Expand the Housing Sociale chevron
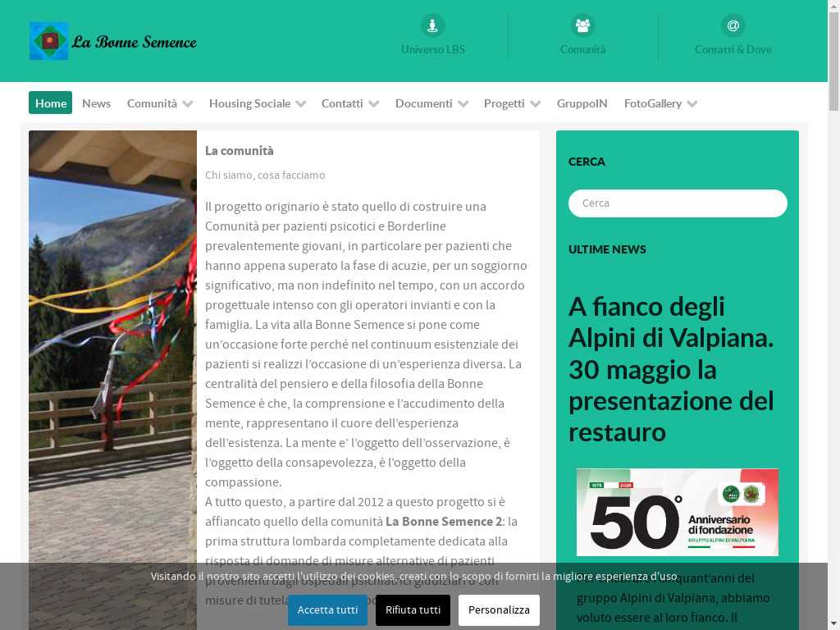This screenshot has height=630, width=840. click(300, 104)
